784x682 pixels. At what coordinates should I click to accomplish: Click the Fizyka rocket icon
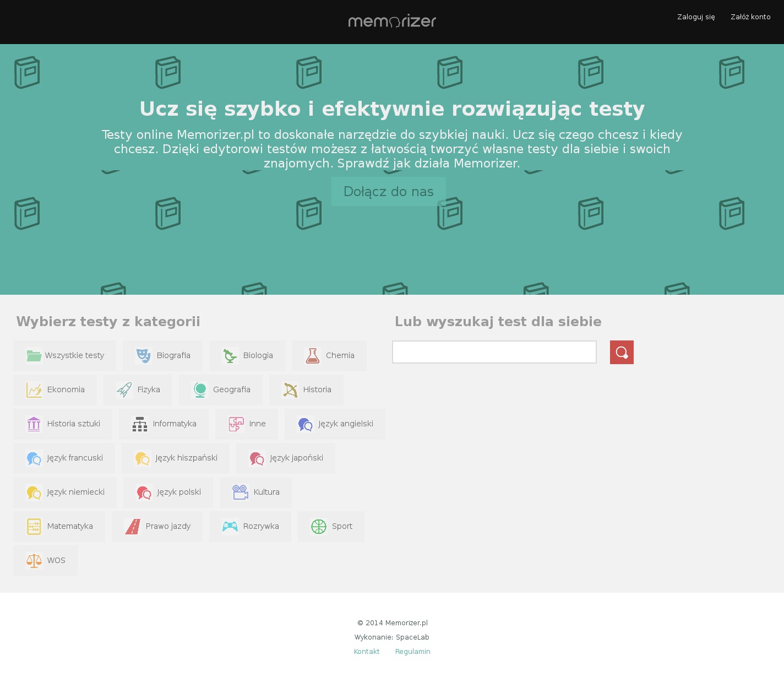point(124,390)
